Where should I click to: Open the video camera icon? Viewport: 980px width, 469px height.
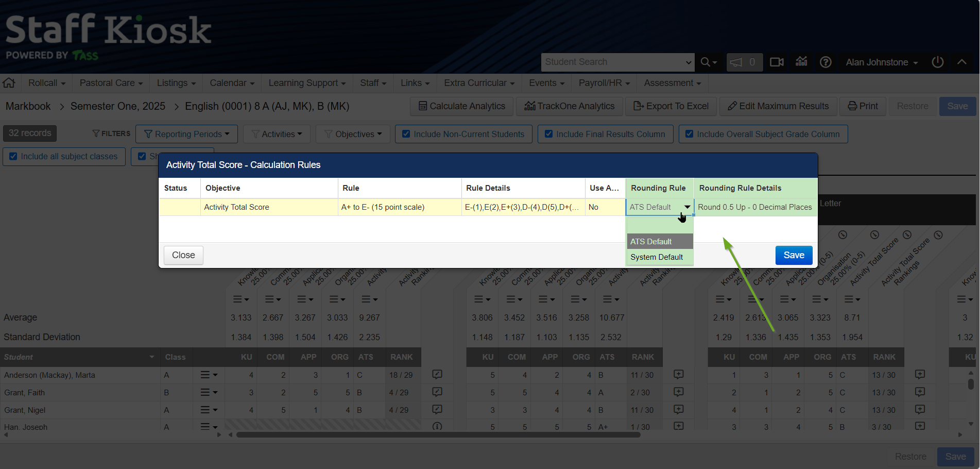tap(777, 62)
